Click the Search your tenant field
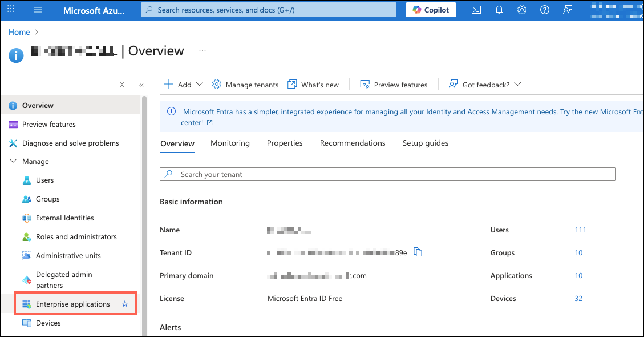The height and width of the screenshot is (337, 644). (x=388, y=174)
